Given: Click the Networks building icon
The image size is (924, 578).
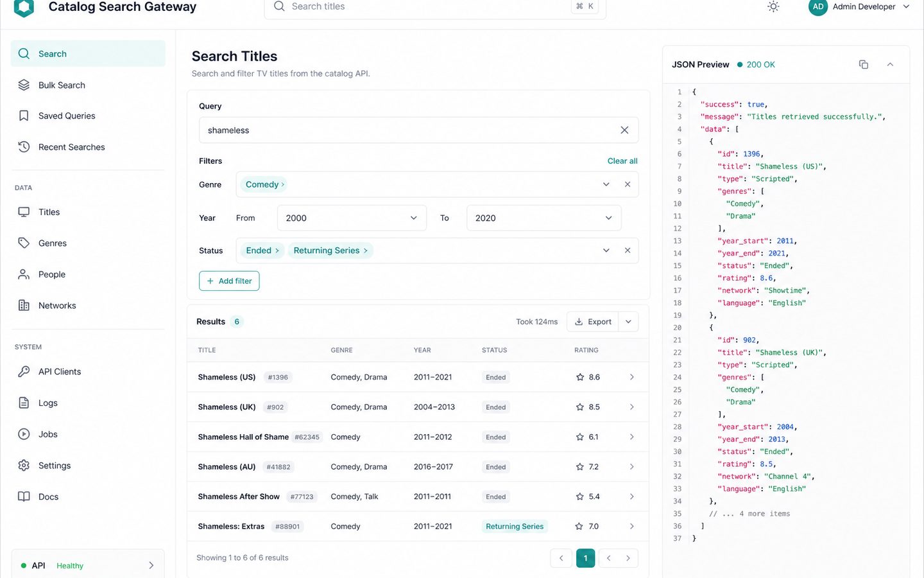Looking at the screenshot, I should [x=24, y=306].
